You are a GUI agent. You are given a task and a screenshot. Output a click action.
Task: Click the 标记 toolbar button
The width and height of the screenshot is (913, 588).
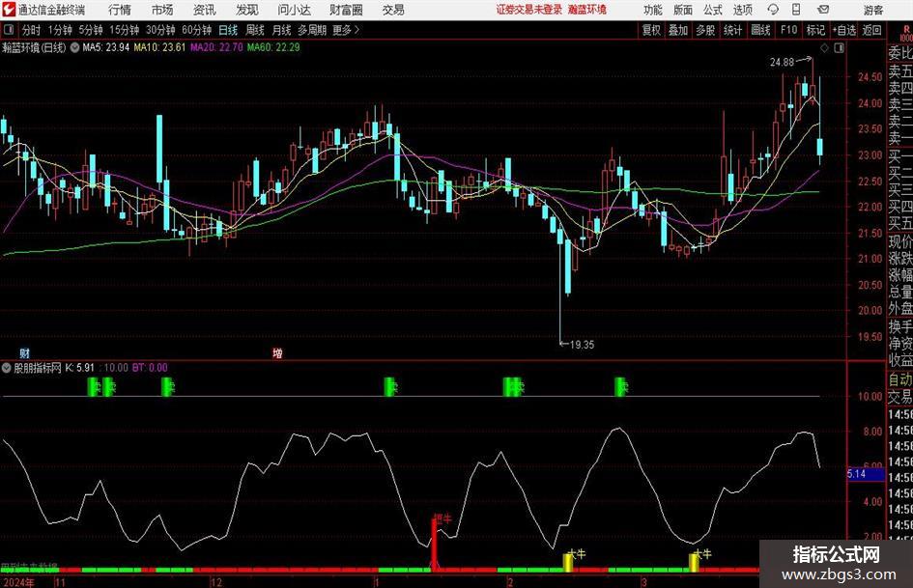pos(815,30)
